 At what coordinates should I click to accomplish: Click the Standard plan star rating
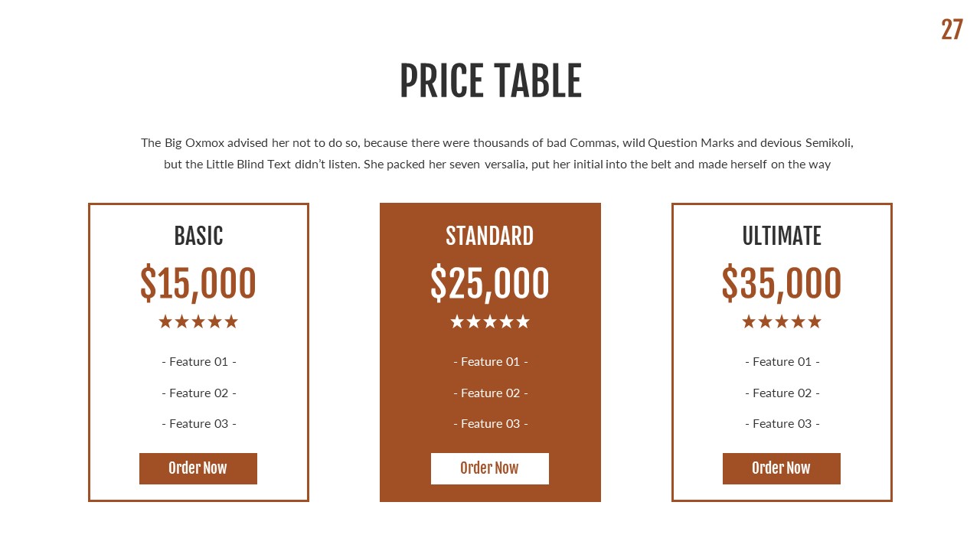[490, 321]
